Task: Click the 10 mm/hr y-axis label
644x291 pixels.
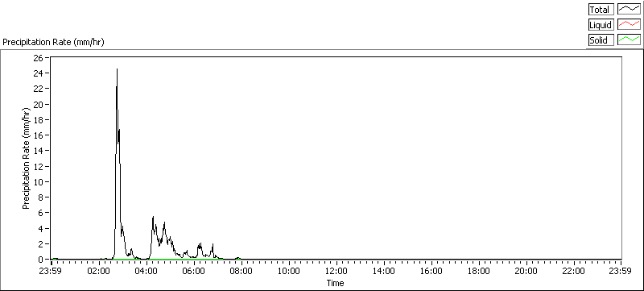Action: 39,181
